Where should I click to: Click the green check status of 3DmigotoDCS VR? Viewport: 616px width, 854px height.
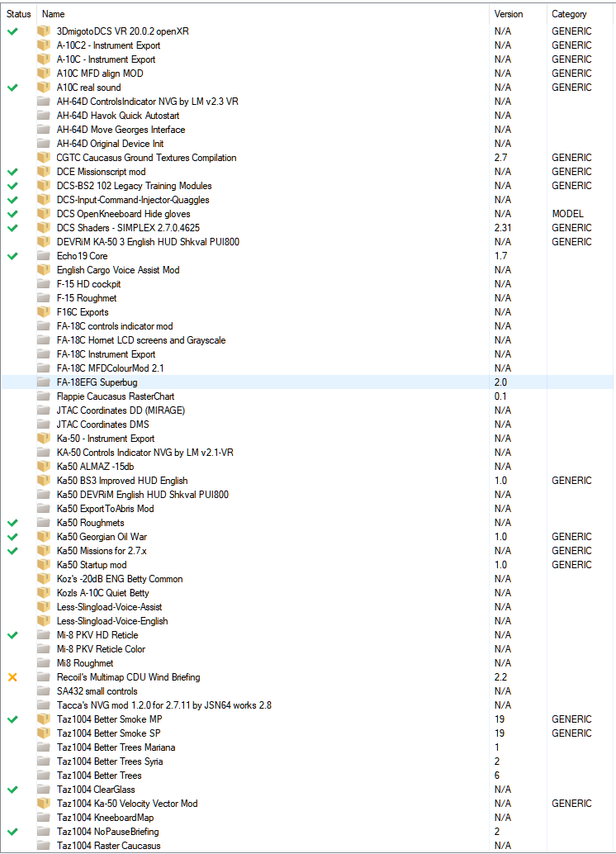pyautogui.click(x=12, y=31)
